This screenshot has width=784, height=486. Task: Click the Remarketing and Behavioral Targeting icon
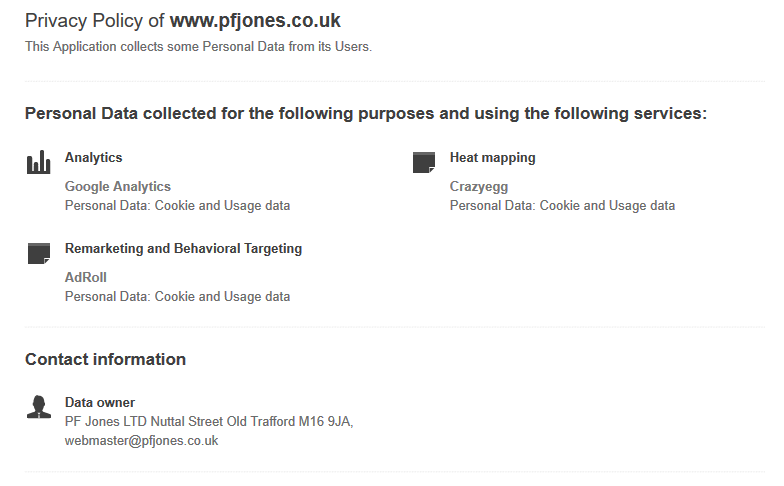[x=39, y=254]
